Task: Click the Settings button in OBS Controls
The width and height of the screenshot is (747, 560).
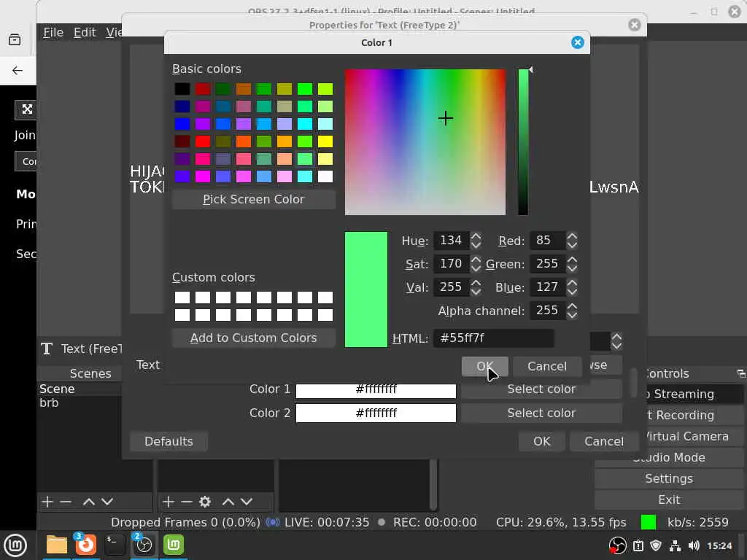Action: 669,478
